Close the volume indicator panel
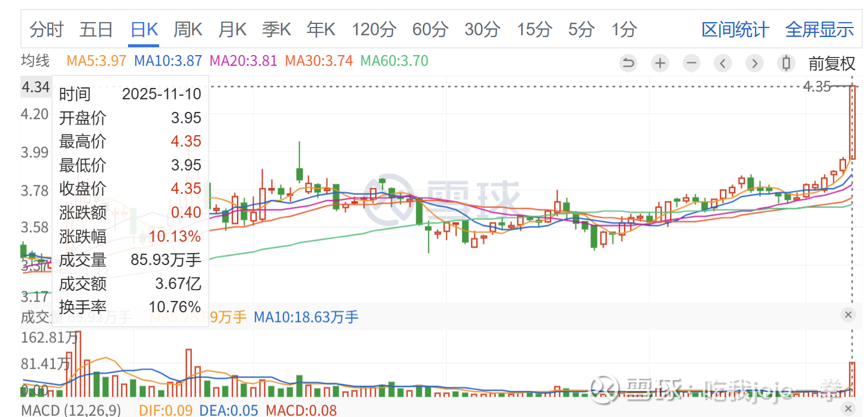The width and height of the screenshot is (868, 417). click(x=848, y=314)
